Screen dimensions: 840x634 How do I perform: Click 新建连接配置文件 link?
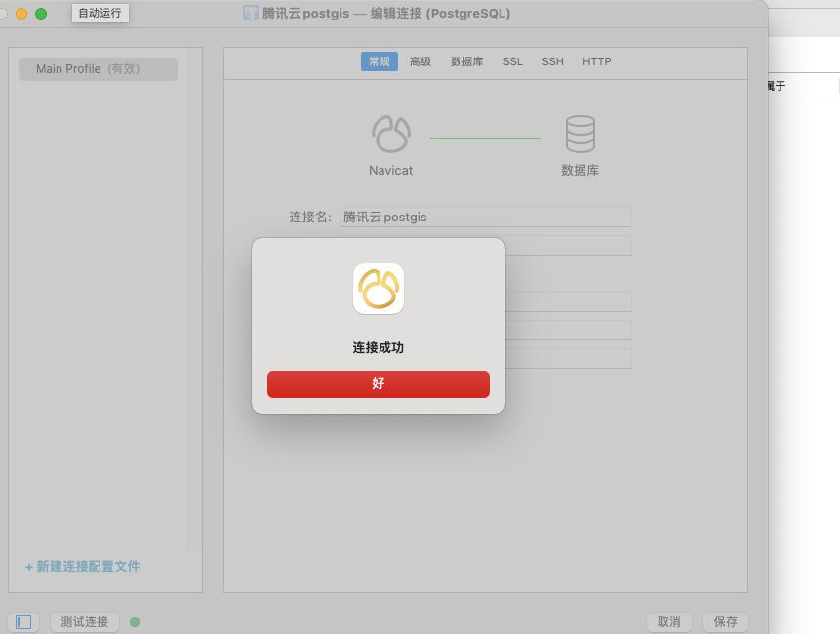tap(83, 566)
